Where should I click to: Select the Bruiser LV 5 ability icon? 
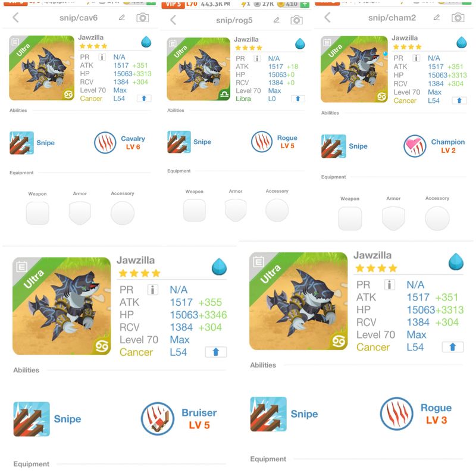click(158, 419)
